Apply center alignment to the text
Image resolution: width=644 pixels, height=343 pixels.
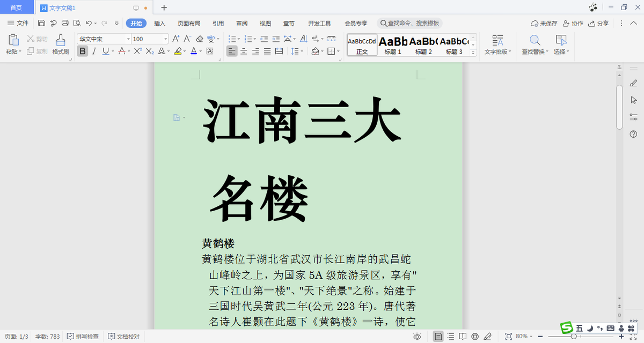click(243, 51)
